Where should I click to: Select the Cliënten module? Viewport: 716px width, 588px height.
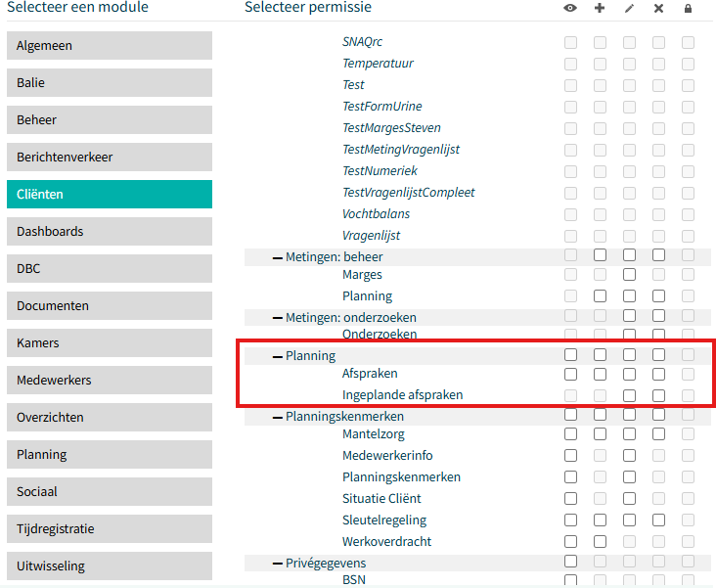(110, 194)
